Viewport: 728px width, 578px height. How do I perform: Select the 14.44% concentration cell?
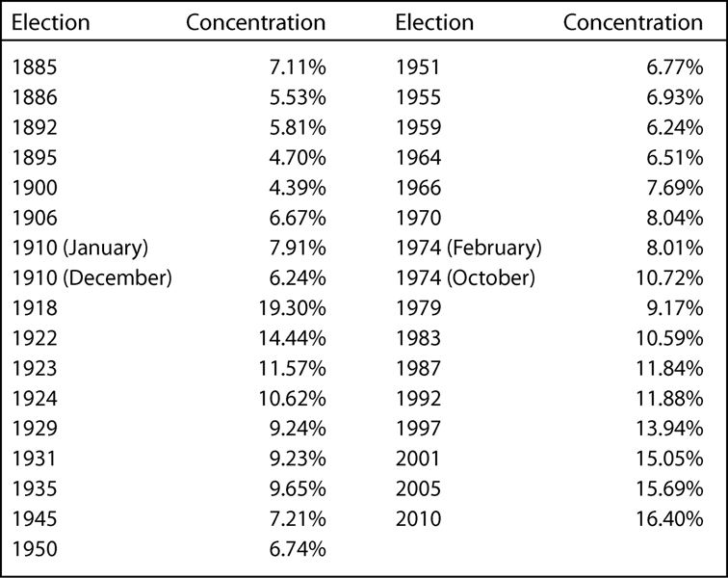tap(292, 339)
